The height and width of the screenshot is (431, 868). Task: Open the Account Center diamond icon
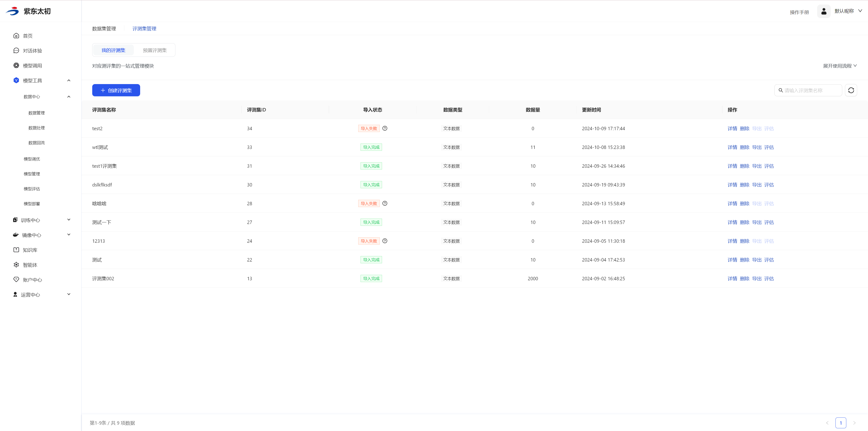[x=16, y=280]
